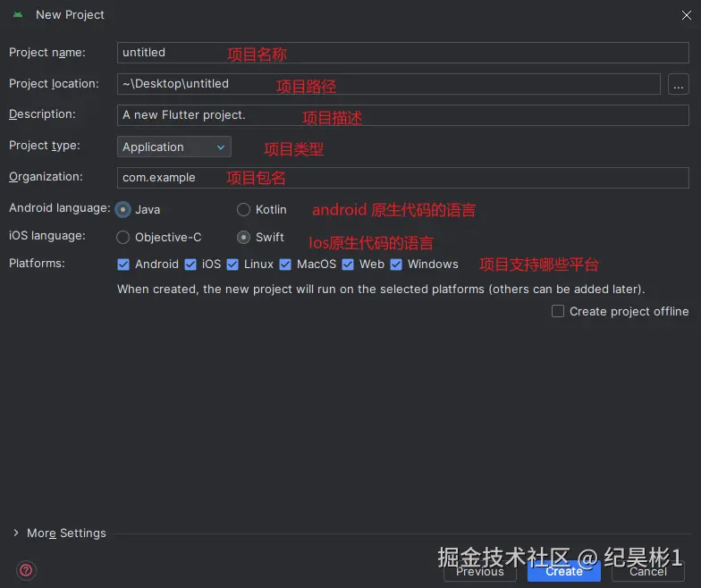Screen dimensions: 701x588
Task: Uncheck the Android platform checkbox
Action: coord(123,265)
